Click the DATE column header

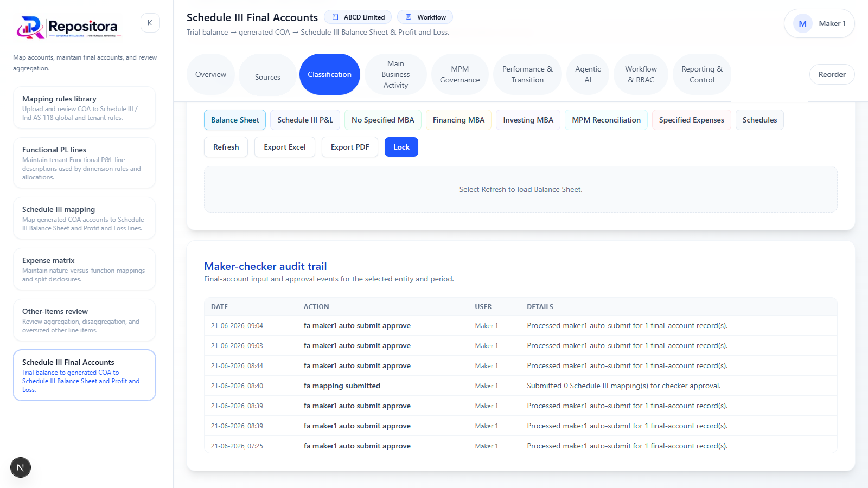tap(219, 307)
